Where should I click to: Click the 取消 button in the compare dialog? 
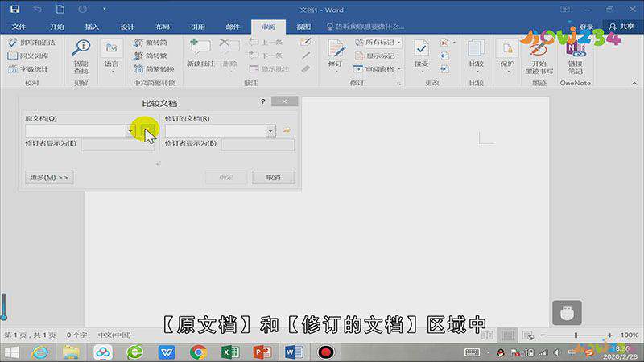[273, 177]
